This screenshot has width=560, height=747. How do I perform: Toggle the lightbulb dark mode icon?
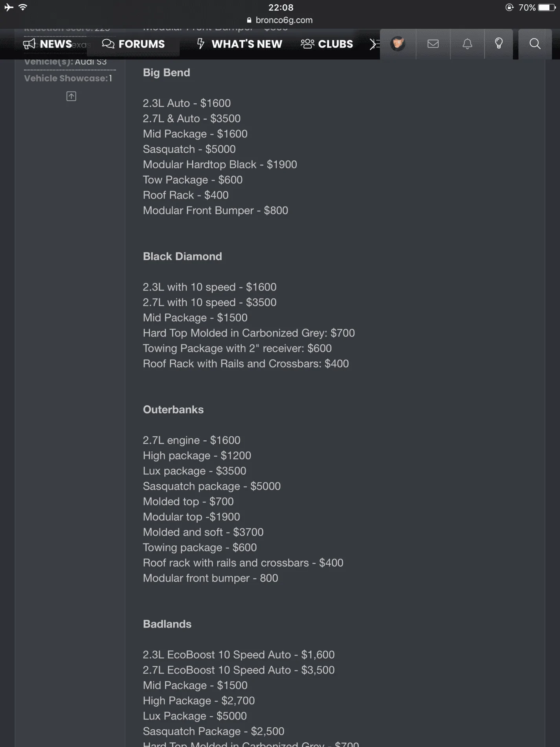tap(499, 44)
